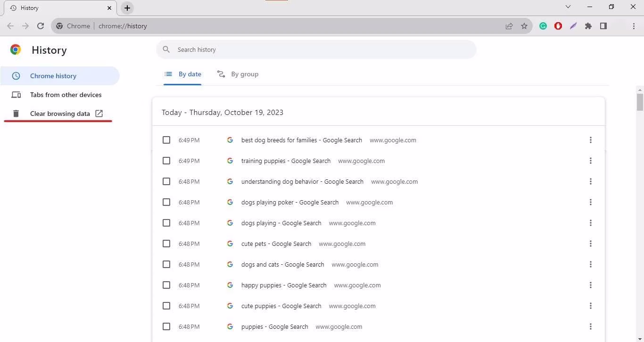Click the Grammarly extension icon
The image size is (644, 342).
543,26
